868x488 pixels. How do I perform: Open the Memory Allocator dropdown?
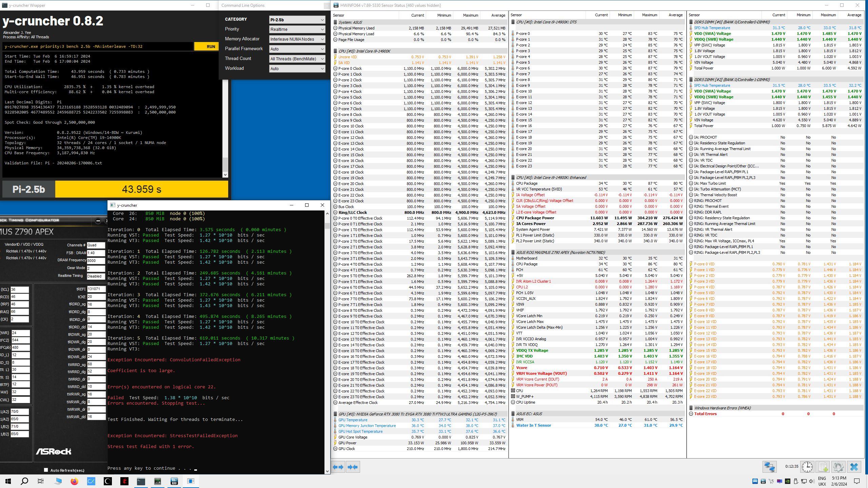point(297,39)
